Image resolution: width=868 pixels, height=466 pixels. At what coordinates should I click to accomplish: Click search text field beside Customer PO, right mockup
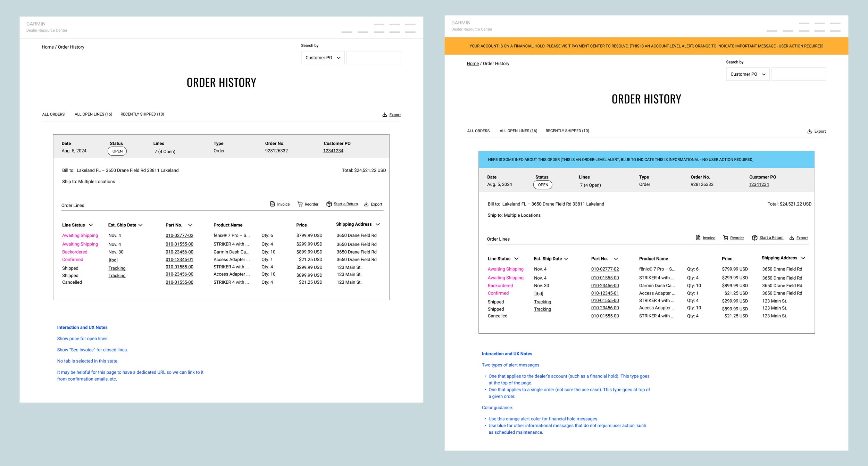[798, 74]
